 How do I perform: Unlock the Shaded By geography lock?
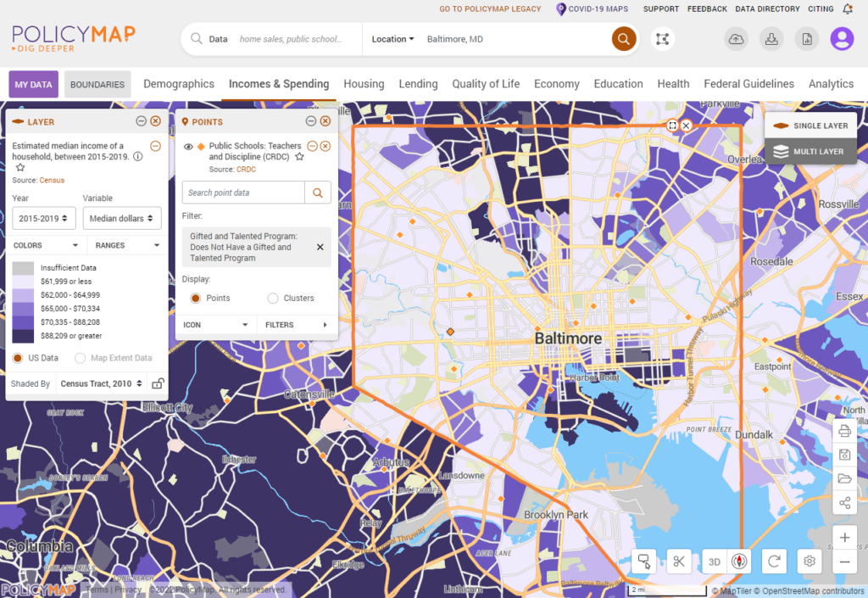coord(158,383)
